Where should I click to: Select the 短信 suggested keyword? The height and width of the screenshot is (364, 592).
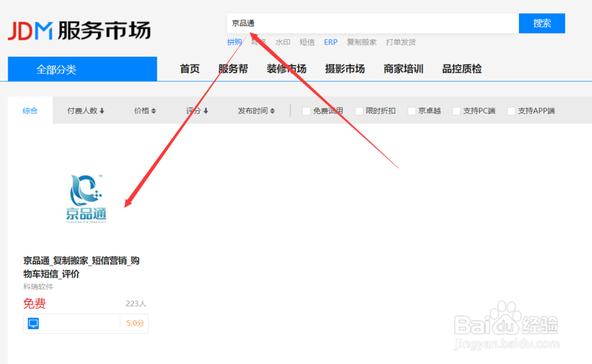coord(307,42)
